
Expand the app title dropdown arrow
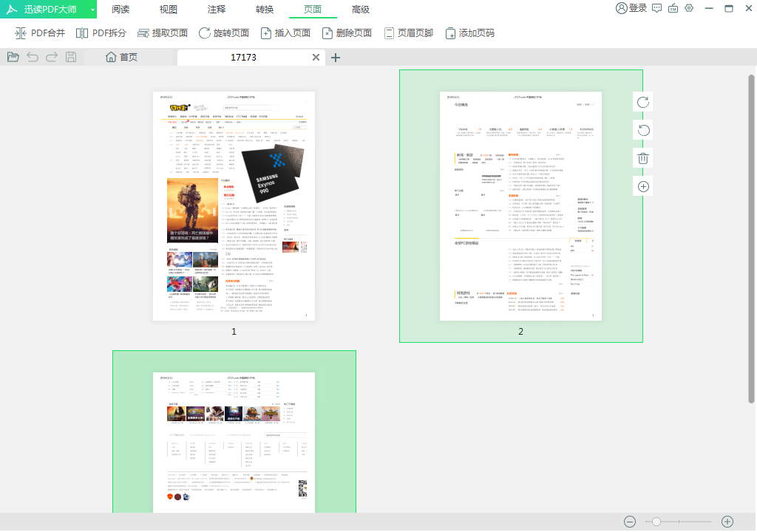coord(92,9)
